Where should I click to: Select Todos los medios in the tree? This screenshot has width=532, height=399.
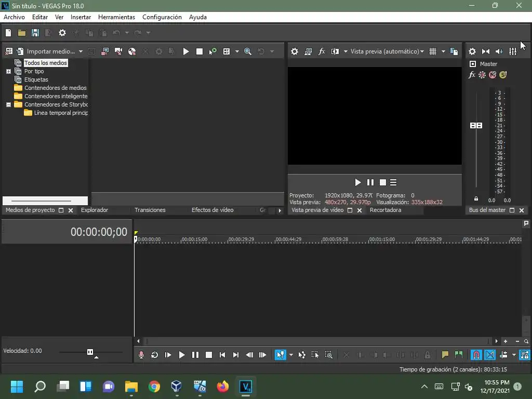(46, 63)
